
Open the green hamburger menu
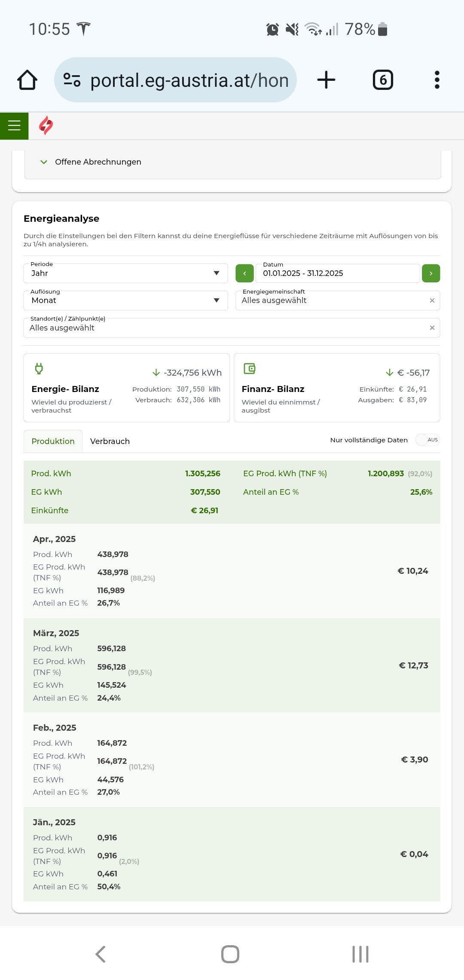(x=14, y=126)
